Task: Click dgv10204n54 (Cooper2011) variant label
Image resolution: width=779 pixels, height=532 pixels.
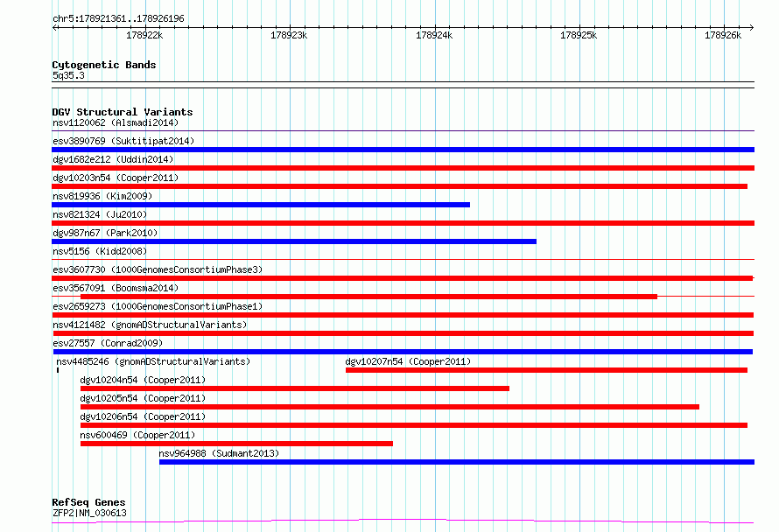Action: point(143,380)
